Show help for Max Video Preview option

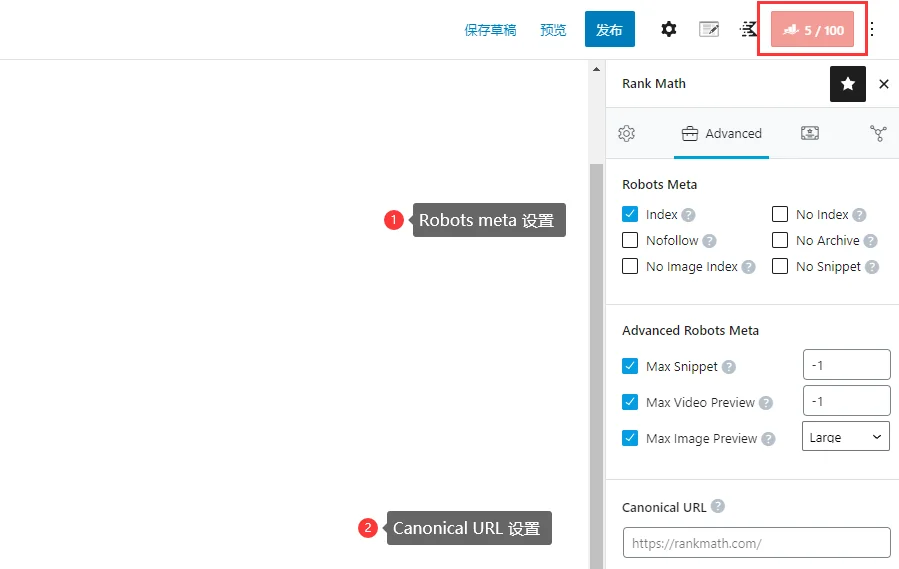point(766,403)
